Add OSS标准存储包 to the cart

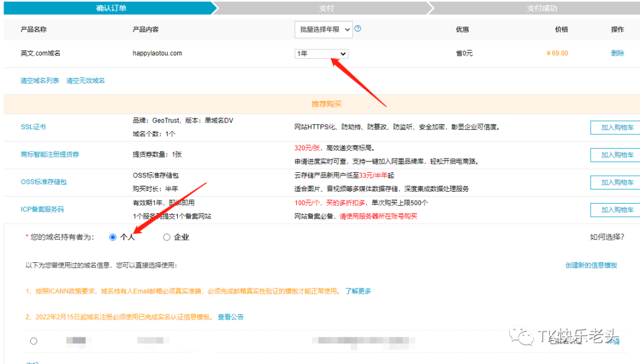click(x=615, y=182)
